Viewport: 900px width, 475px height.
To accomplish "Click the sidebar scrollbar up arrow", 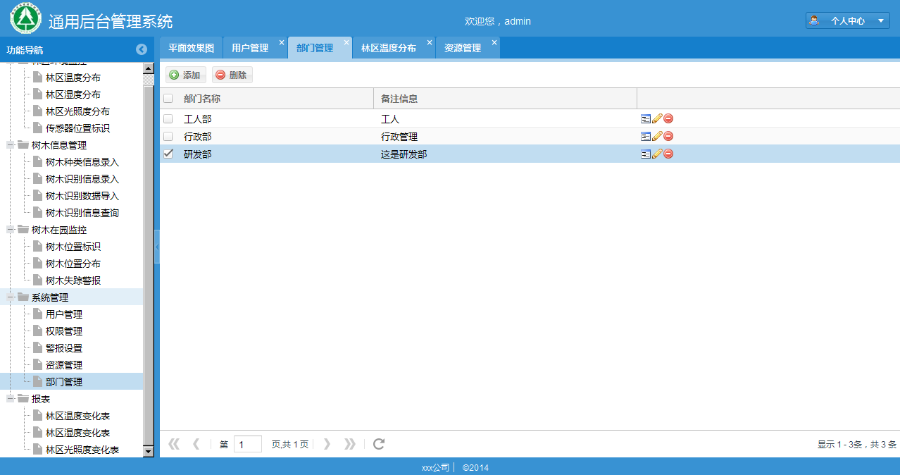I will pyautogui.click(x=148, y=68).
